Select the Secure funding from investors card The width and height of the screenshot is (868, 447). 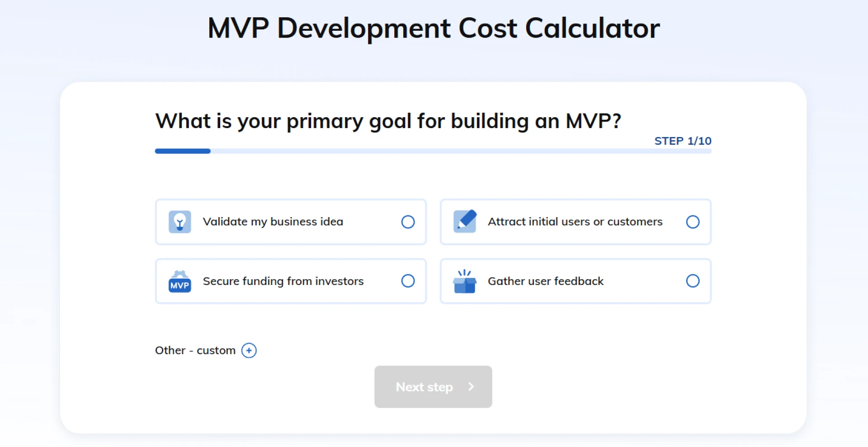point(291,281)
